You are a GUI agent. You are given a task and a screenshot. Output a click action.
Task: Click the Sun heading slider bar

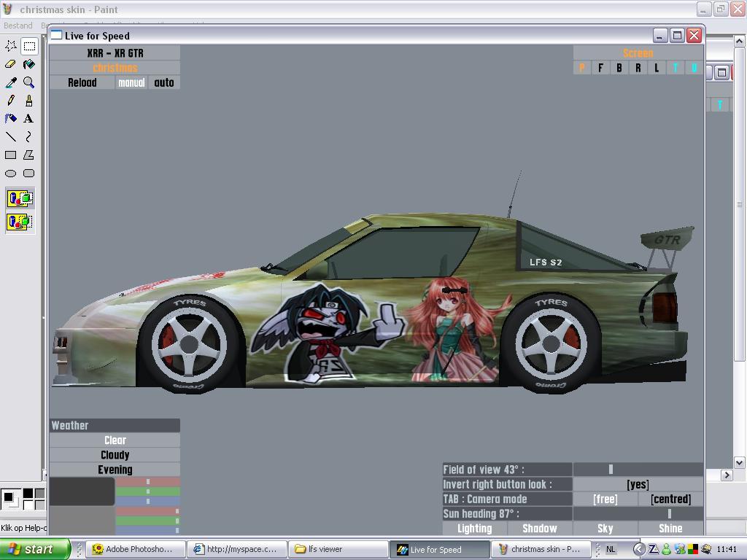click(x=638, y=514)
